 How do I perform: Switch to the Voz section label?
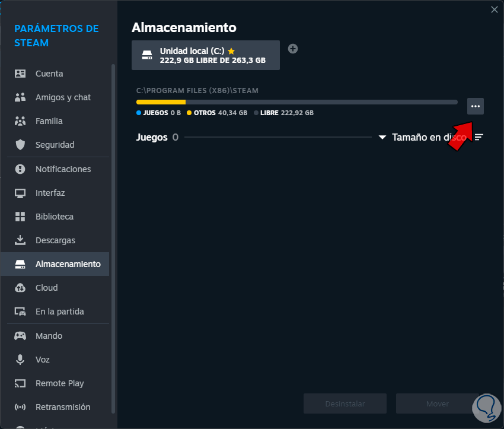click(43, 360)
